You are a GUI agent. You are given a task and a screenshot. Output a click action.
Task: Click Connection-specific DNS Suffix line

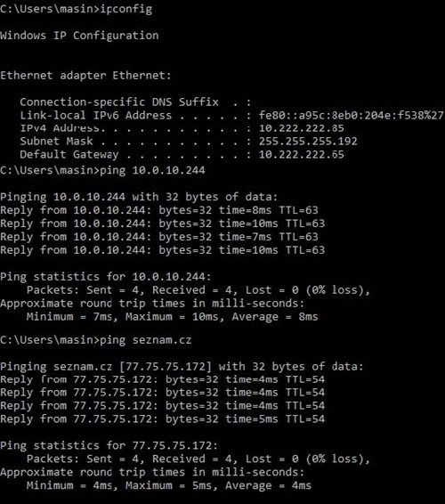click(135, 102)
